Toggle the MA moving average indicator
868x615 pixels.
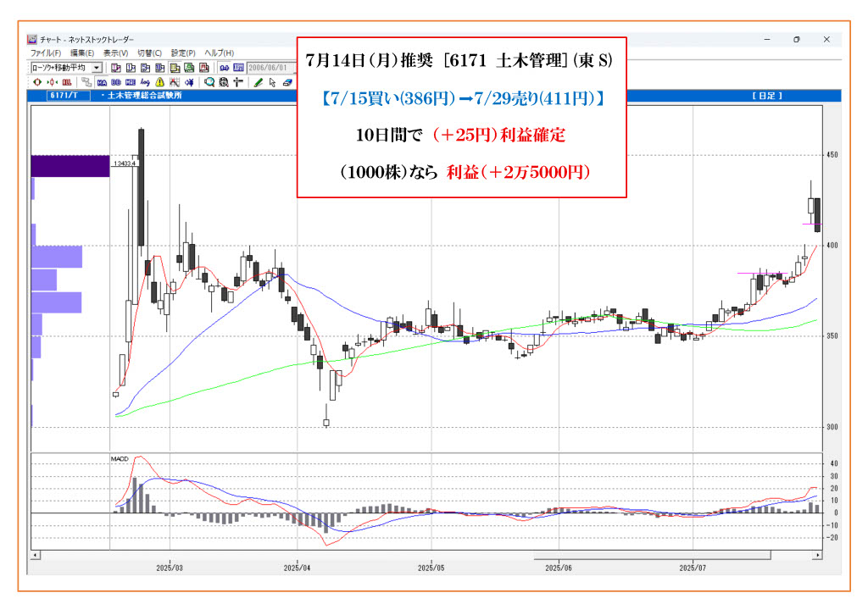pos(102,82)
